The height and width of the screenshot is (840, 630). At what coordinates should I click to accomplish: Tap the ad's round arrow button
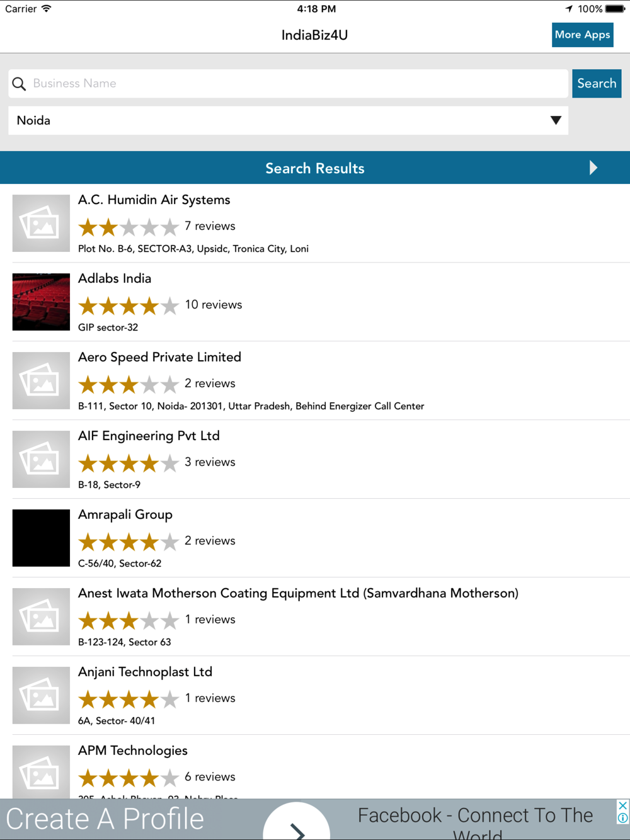296,822
